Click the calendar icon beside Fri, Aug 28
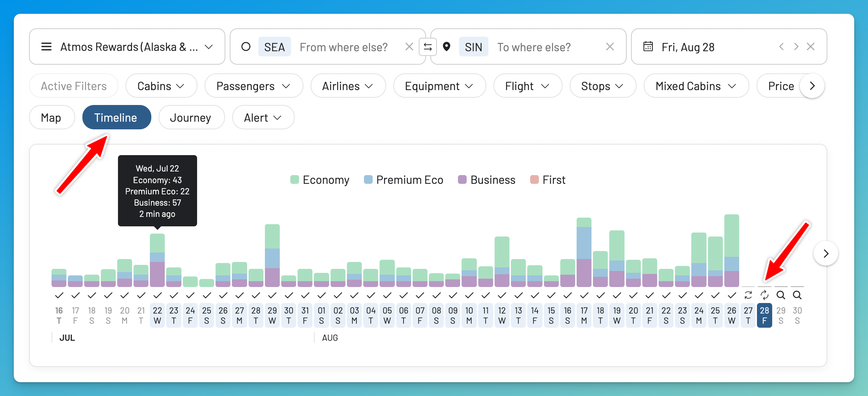The height and width of the screenshot is (396, 868). click(648, 47)
